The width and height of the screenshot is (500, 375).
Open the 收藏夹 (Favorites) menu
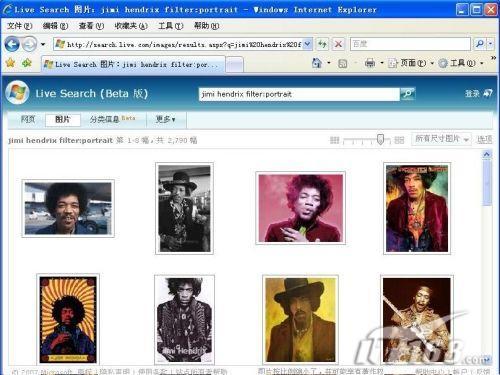pyautogui.click(x=131, y=26)
